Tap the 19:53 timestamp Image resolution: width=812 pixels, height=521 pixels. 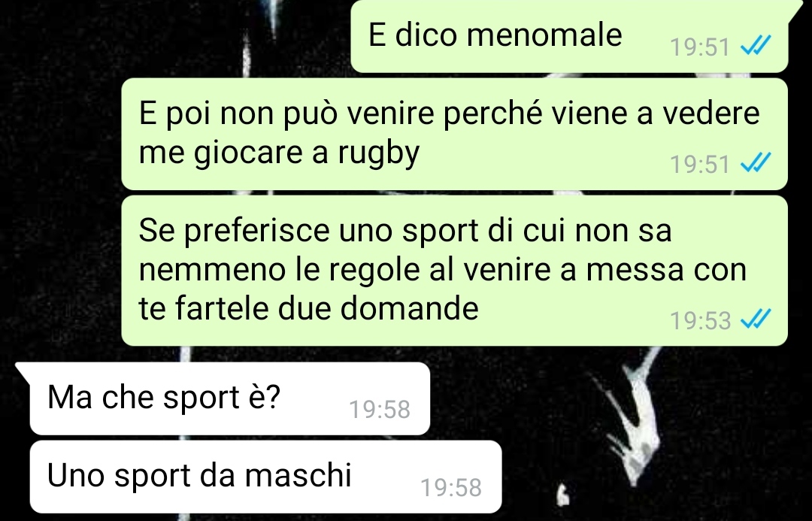700,320
